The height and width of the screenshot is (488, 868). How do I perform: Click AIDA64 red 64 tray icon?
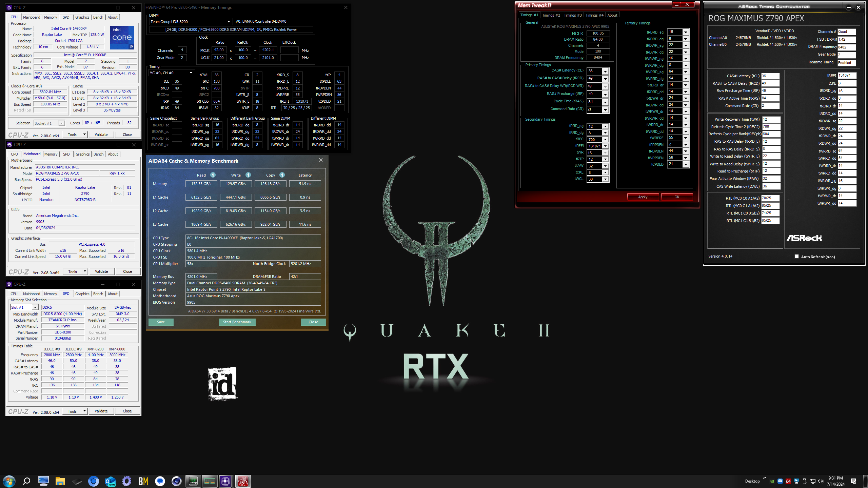click(x=788, y=481)
